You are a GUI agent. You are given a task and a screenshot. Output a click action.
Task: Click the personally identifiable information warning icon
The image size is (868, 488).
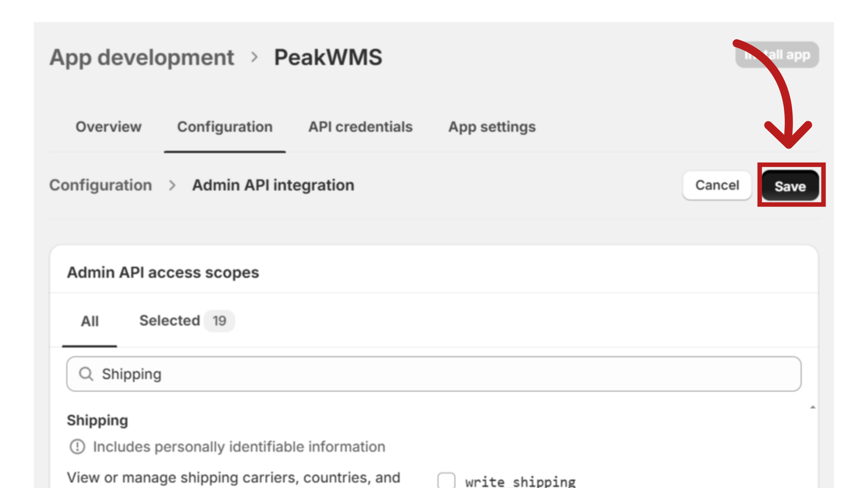click(x=77, y=447)
